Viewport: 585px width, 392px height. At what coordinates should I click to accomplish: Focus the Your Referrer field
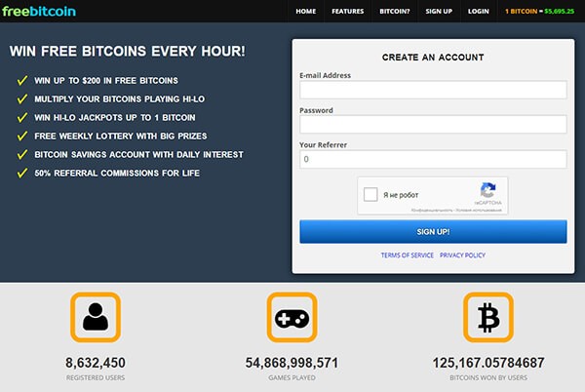click(x=433, y=159)
